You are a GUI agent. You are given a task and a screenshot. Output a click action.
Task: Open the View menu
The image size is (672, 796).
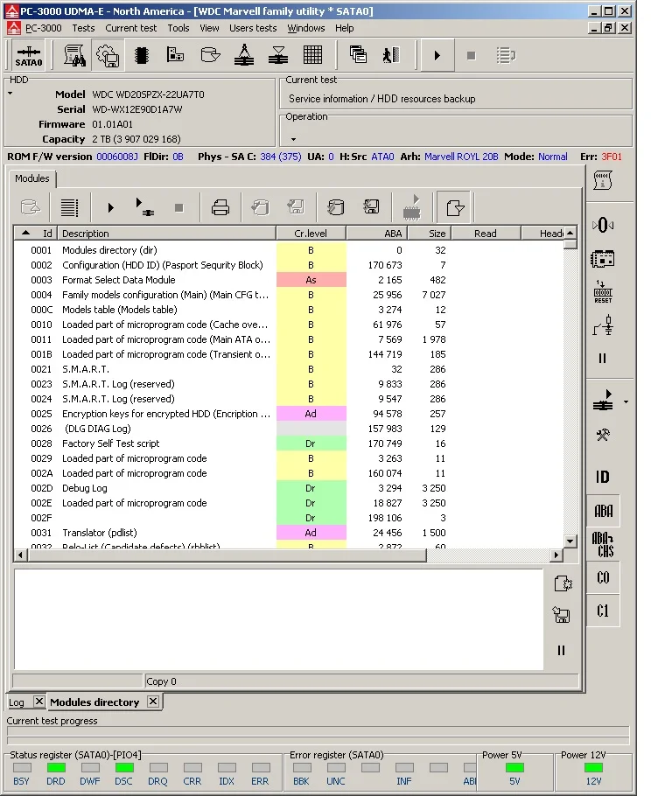[x=209, y=28]
